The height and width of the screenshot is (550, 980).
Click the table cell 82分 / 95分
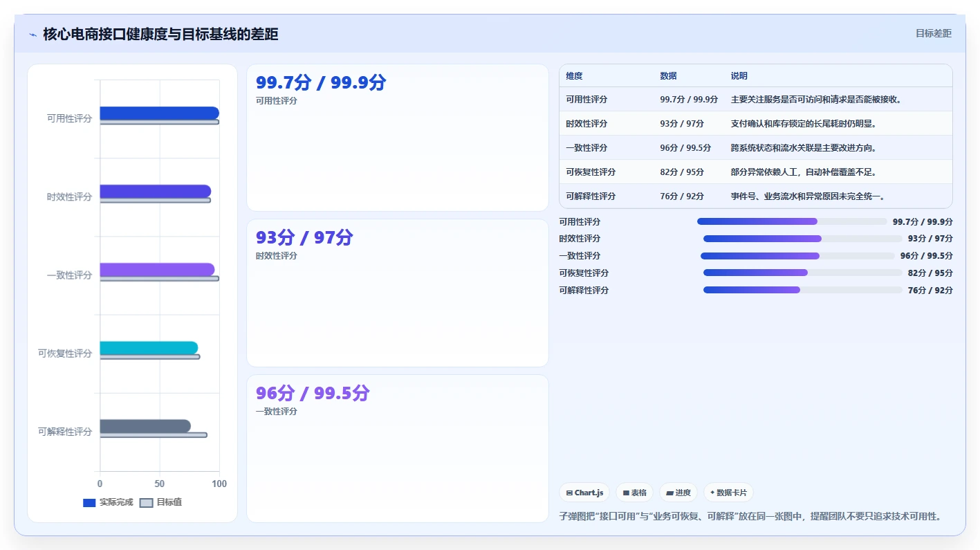(682, 172)
